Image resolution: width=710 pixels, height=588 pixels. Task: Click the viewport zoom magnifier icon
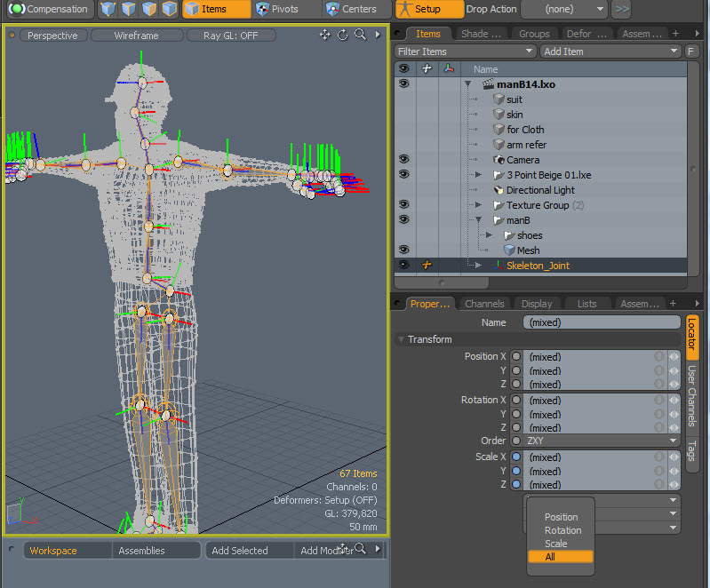coord(360,36)
